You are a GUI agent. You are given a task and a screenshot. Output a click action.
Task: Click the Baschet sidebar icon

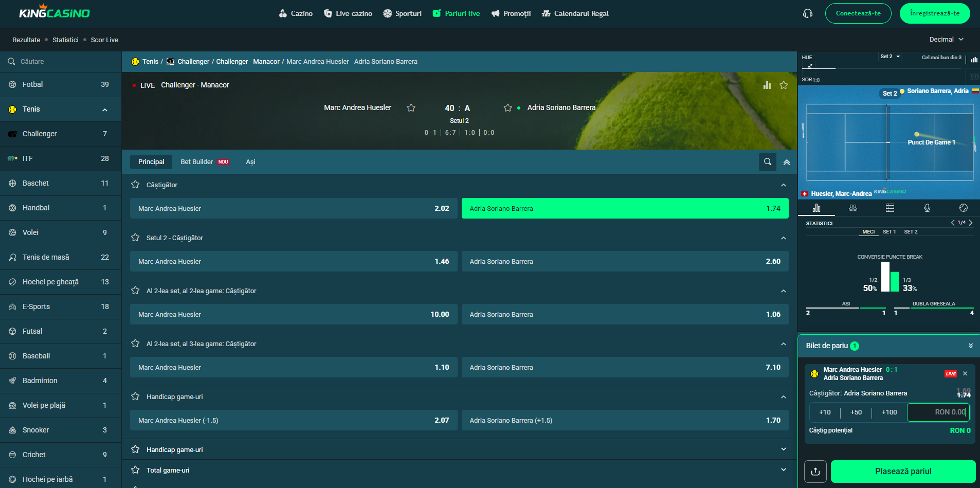pyautogui.click(x=12, y=183)
